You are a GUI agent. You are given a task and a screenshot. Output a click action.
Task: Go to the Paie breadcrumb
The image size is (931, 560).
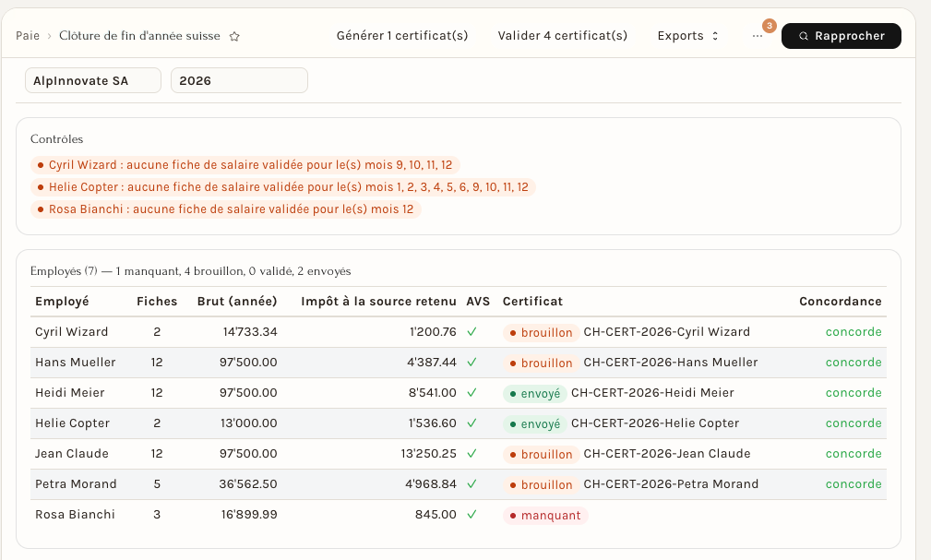(x=28, y=36)
